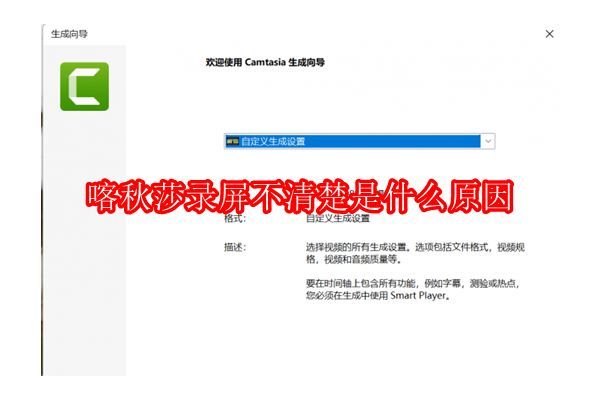600x400 pixels.
Task: Click the heading 欢迎使用 Camtasia 生成向导
Action: pos(265,62)
